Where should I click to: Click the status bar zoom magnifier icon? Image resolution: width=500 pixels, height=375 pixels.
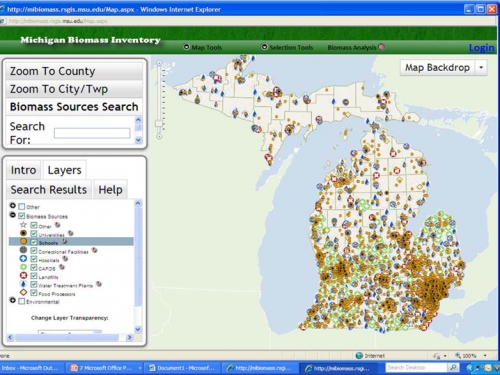click(458, 356)
